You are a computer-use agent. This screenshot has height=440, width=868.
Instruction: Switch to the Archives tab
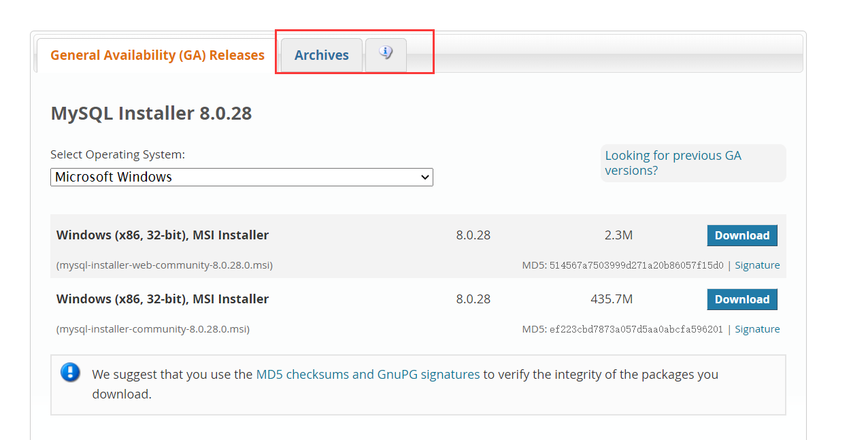coord(321,55)
